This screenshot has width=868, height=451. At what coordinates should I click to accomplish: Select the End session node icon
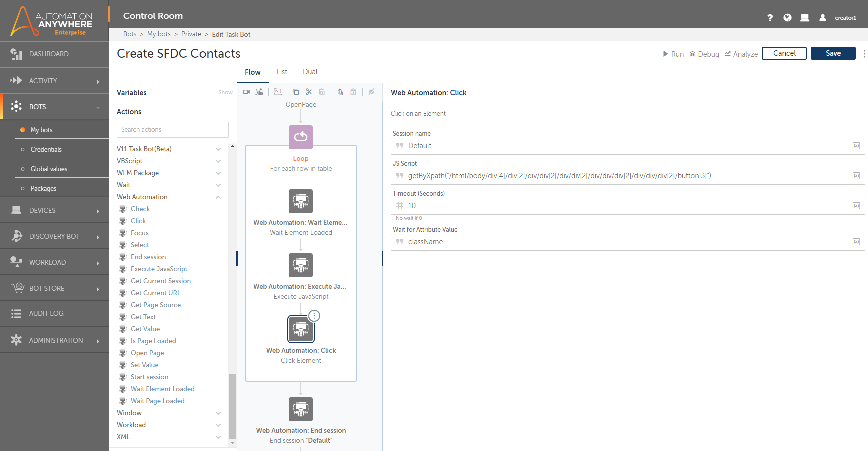(x=301, y=409)
